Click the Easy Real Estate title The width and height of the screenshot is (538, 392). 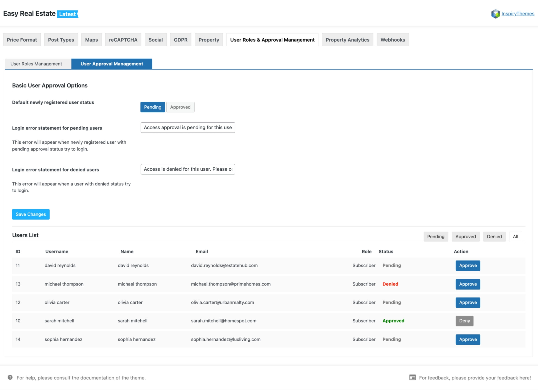29,13
